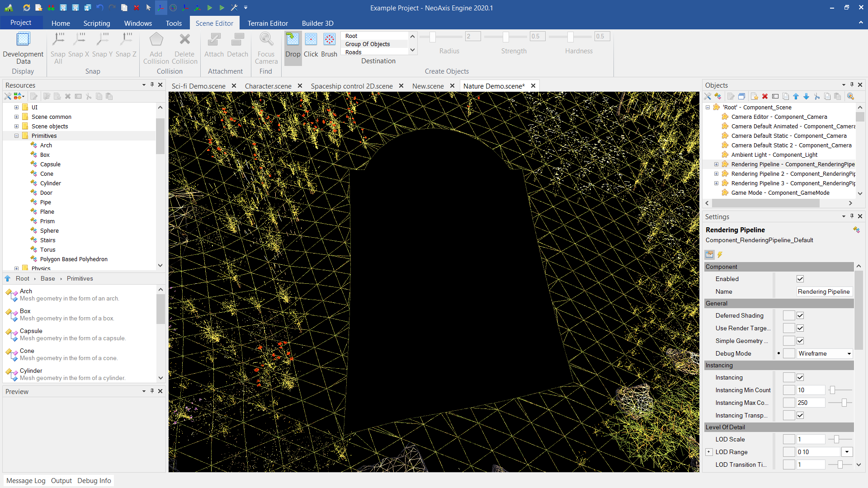Viewport: 868px width, 488px height.
Task: Toggle the Instancing checkbox
Action: [800, 377]
